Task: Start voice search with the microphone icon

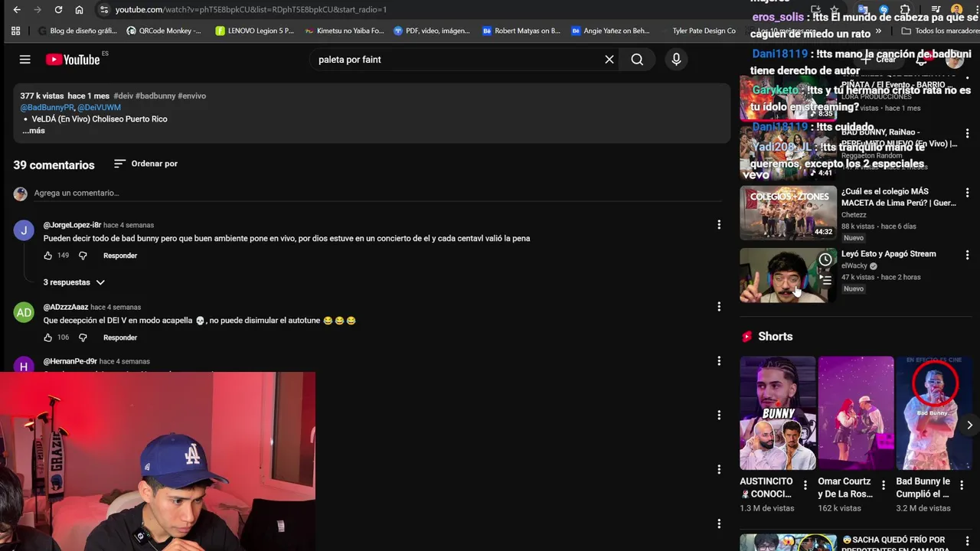Action: point(676,60)
